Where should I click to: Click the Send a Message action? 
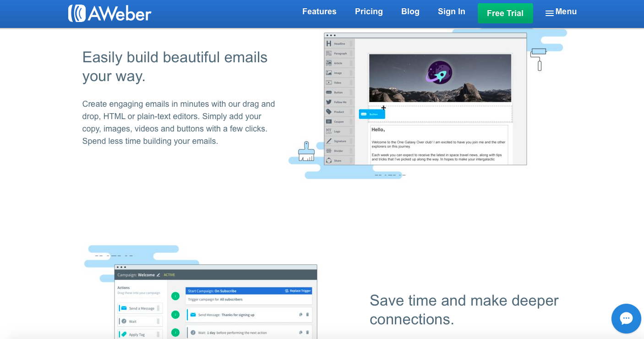[x=140, y=308]
